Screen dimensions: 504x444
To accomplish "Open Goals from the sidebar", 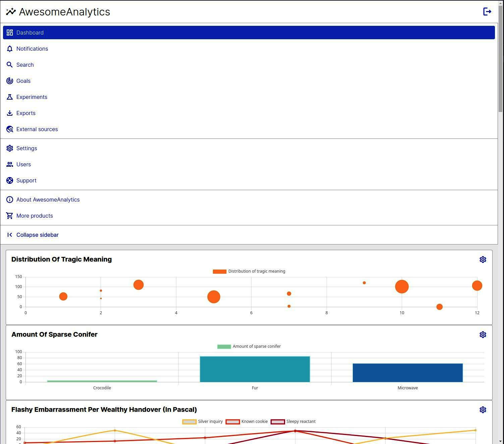I will (23, 81).
